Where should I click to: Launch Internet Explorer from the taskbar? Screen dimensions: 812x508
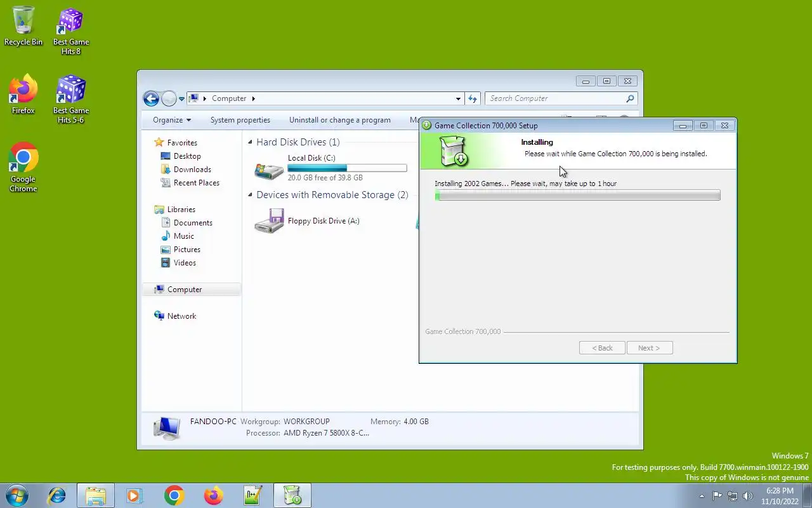tap(56, 495)
